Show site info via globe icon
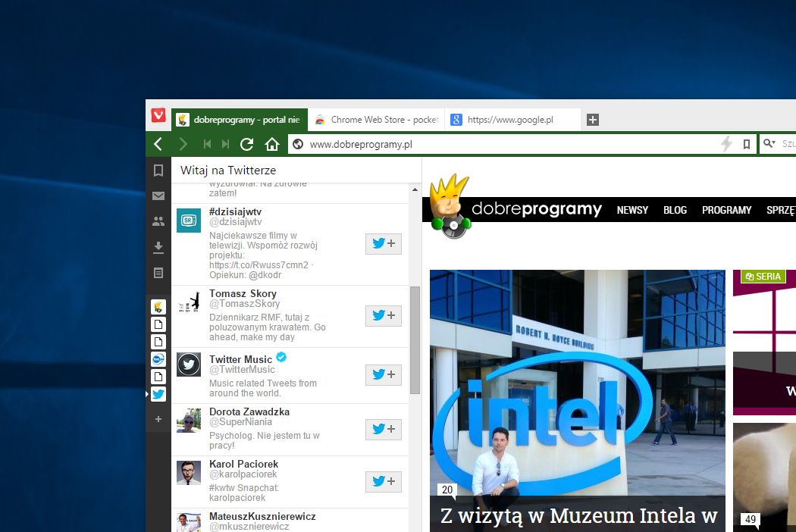 (298, 144)
